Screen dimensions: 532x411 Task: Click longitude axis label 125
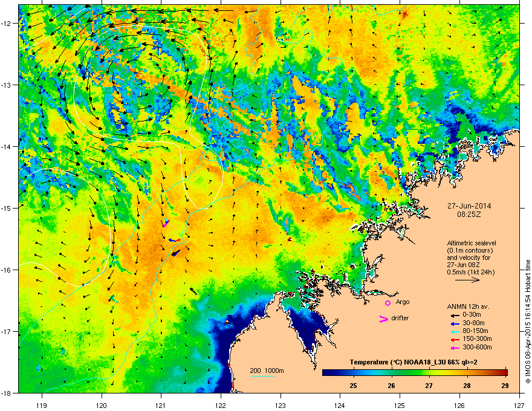pos(400,405)
